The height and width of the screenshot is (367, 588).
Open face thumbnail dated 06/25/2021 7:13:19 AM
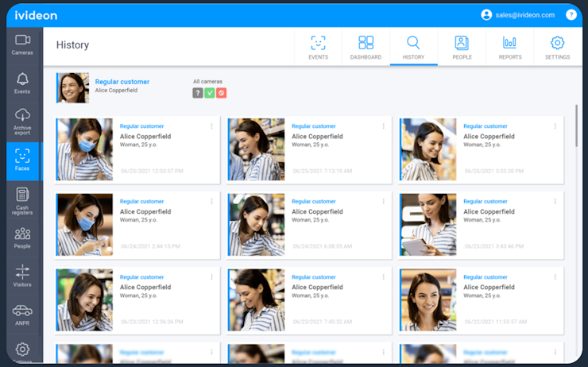(257, 149)
